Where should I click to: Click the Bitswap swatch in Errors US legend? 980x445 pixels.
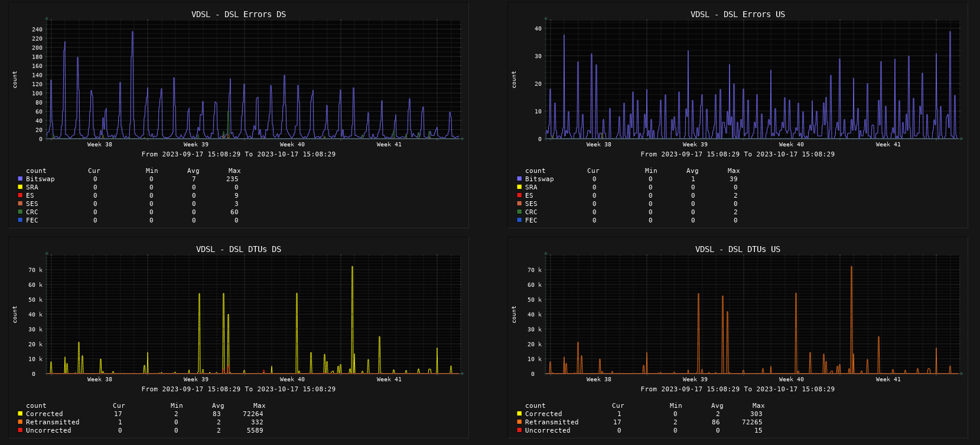[x=519, y=178]
